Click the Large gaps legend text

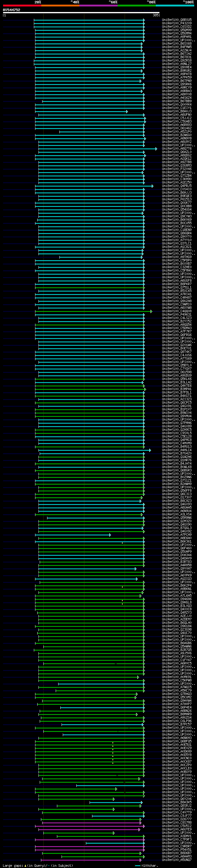click(x=37, y=866)
